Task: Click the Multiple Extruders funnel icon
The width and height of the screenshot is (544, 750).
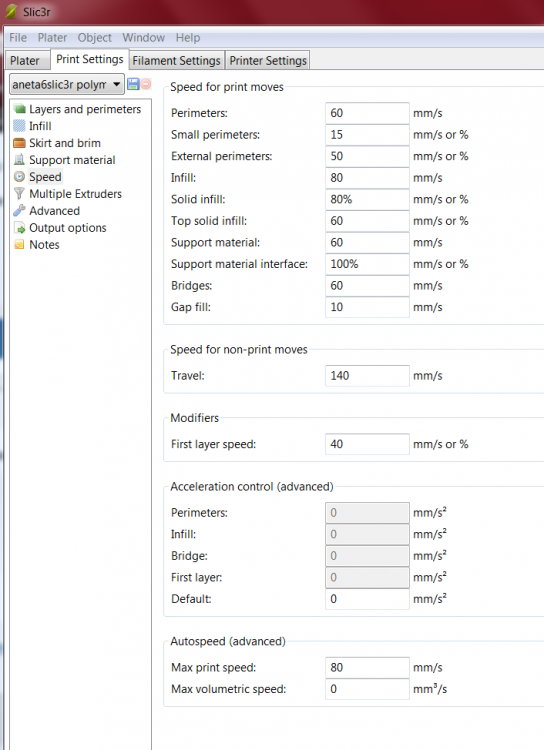Action: [x=19, y=194]
